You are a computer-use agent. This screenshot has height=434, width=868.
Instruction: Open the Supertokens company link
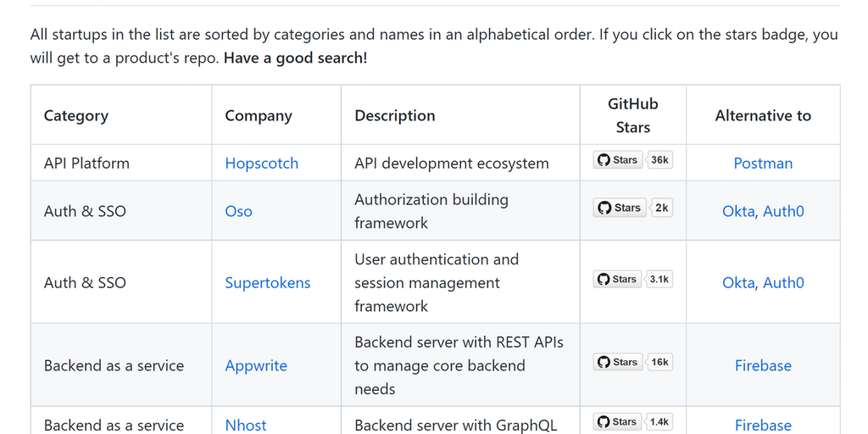[267, 282]
